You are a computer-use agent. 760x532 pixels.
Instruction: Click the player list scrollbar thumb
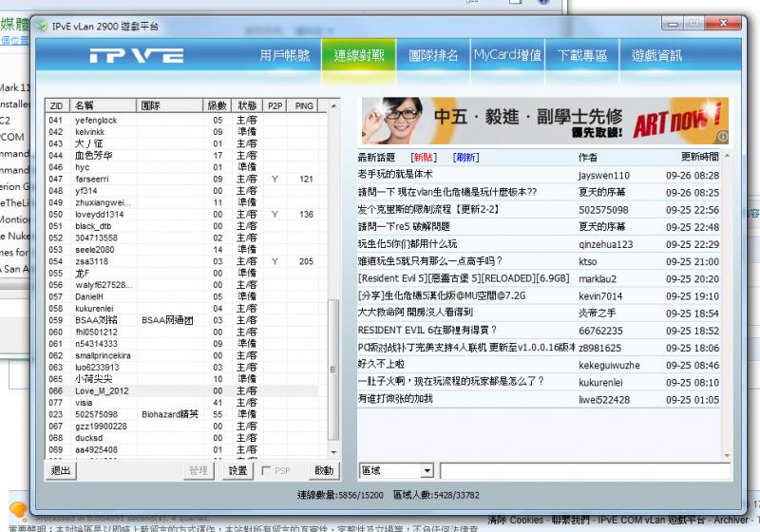click(333, 370)
